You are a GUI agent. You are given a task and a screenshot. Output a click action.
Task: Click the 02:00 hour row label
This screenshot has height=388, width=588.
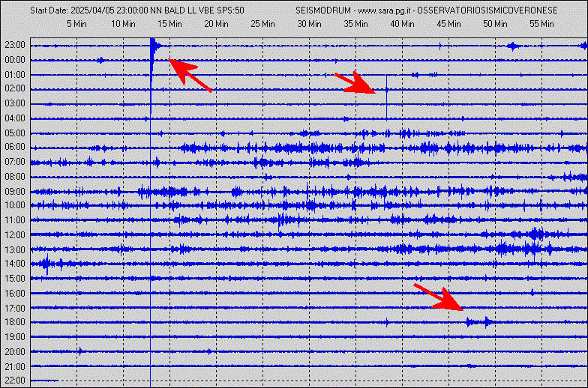pyautogui.click(x=15, y=88)
